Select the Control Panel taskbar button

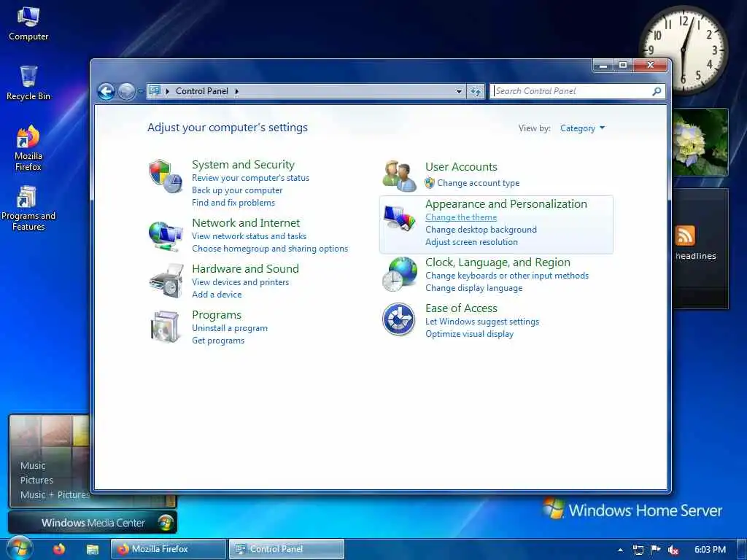click(x=286, y=549)
